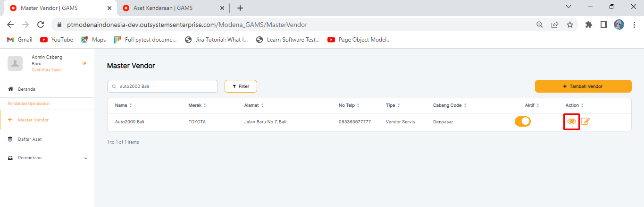This screenshot has width=644, height=207.
Task: Click the browser reload page icon
Action: tap(41, 25)
